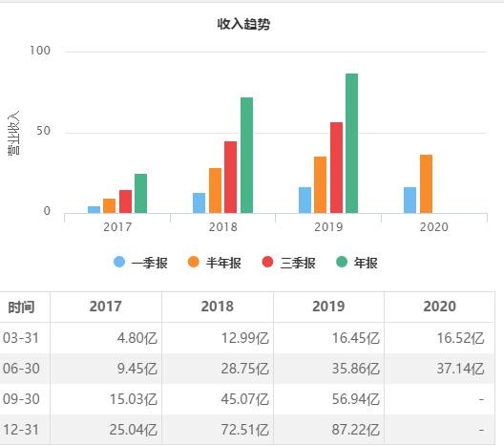
Task: Click the 收入趋势 chart title
Action: click(243, 24)
